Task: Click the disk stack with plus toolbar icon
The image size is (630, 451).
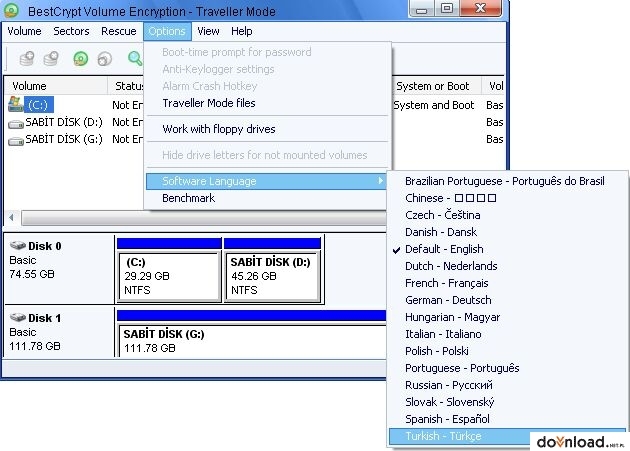Action: click(x=27, y=59)
